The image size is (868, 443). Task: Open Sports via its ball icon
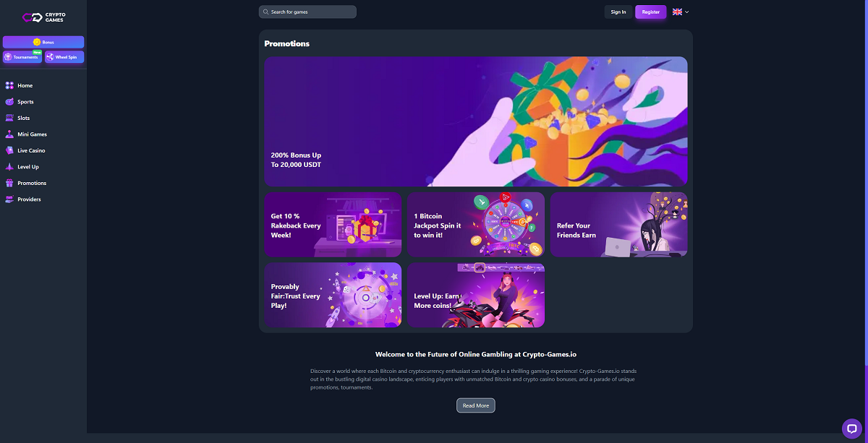pyautogui.click(x=9, y=102)
